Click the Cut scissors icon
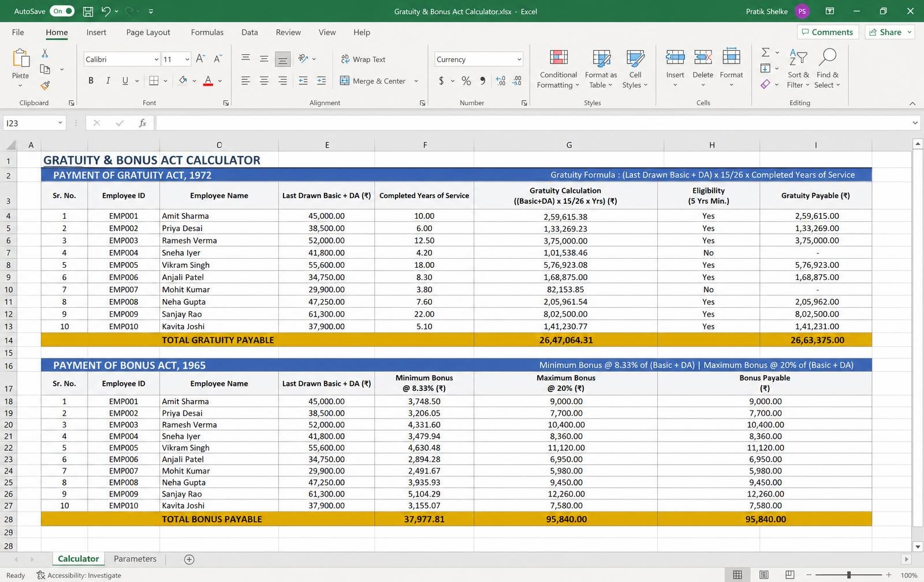 [45, 53]
